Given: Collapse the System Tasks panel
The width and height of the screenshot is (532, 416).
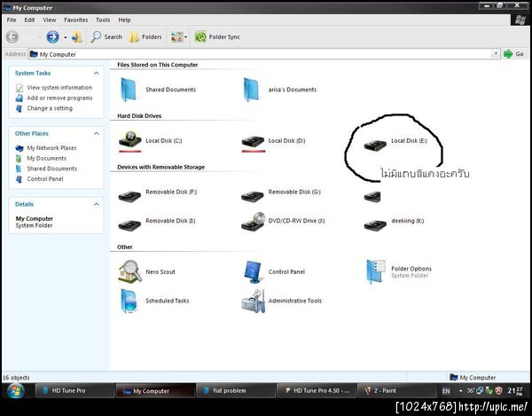Looking at the screenshot, I should point(97,73).
